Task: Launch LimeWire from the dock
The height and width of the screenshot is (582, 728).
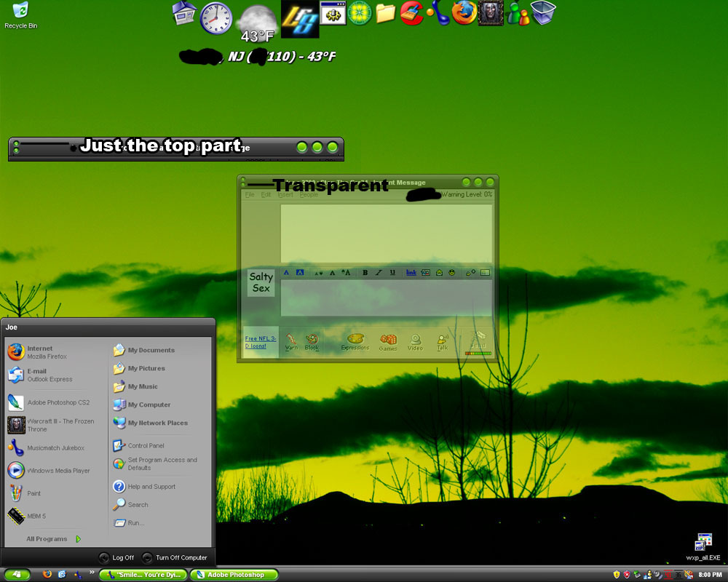Action: tap(360, 13)
